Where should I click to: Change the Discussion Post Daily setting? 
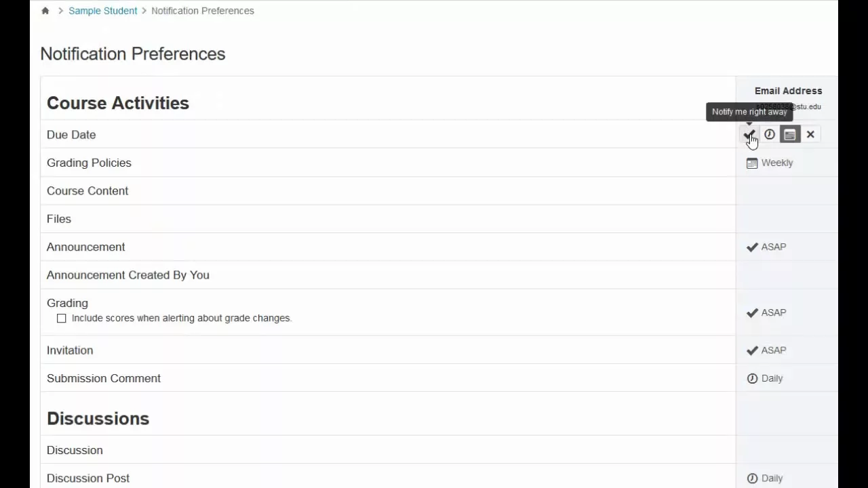pyautogui.click(x=765, y=478)
